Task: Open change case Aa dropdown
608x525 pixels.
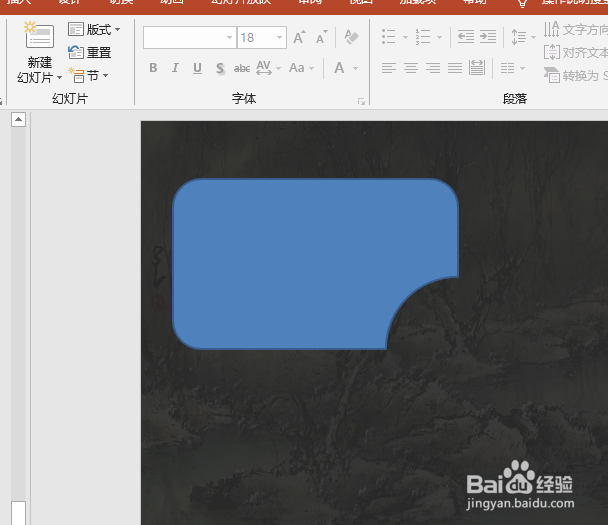Action: click(x=301, y=68)
